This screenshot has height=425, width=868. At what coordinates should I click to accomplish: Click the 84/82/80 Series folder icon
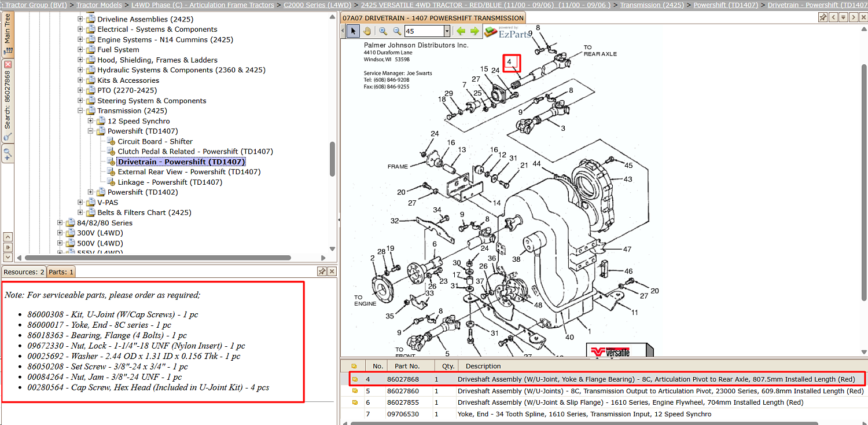pyautogui.click(x=71, y=223)
